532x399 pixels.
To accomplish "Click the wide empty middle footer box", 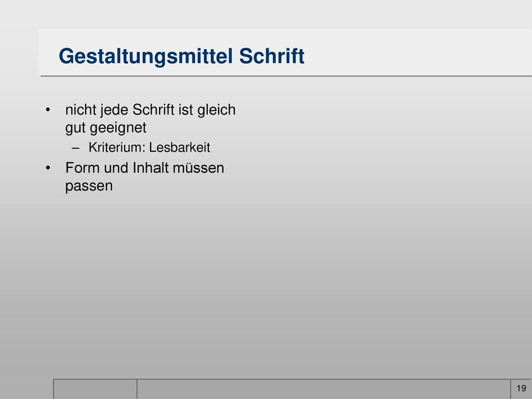I will (x=324, y=389).
